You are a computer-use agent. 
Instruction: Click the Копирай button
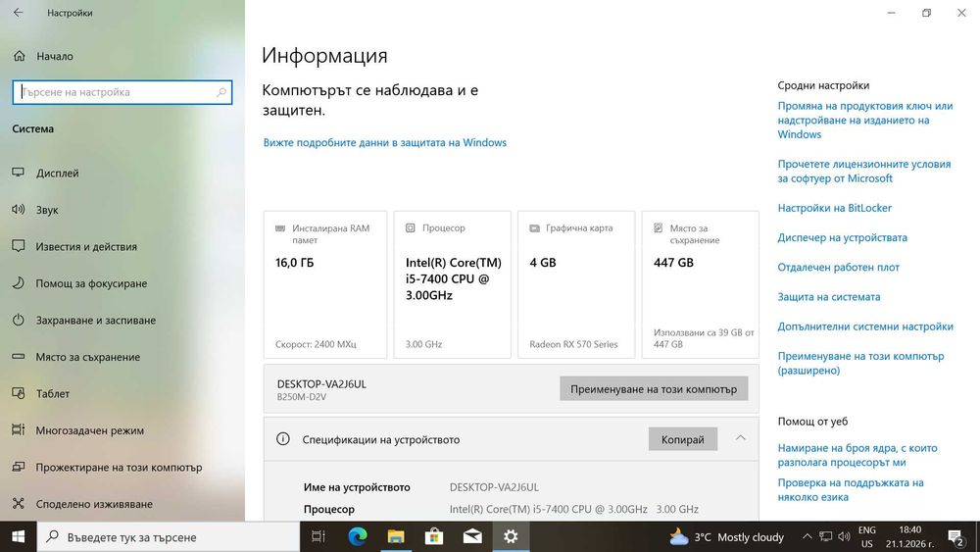[682, 439]
